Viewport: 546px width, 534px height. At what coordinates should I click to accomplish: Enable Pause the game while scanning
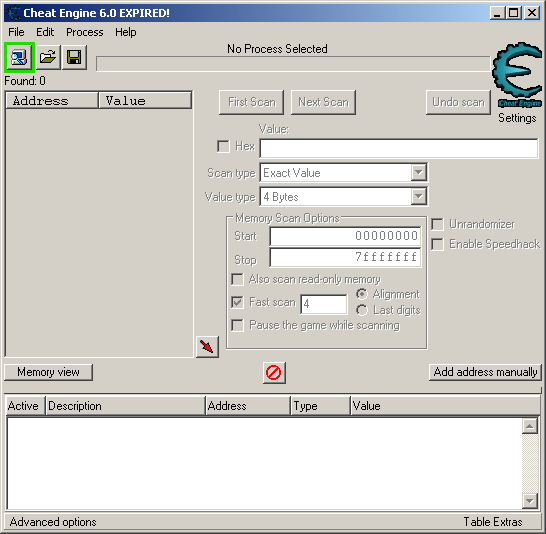(x=237, y=325)
